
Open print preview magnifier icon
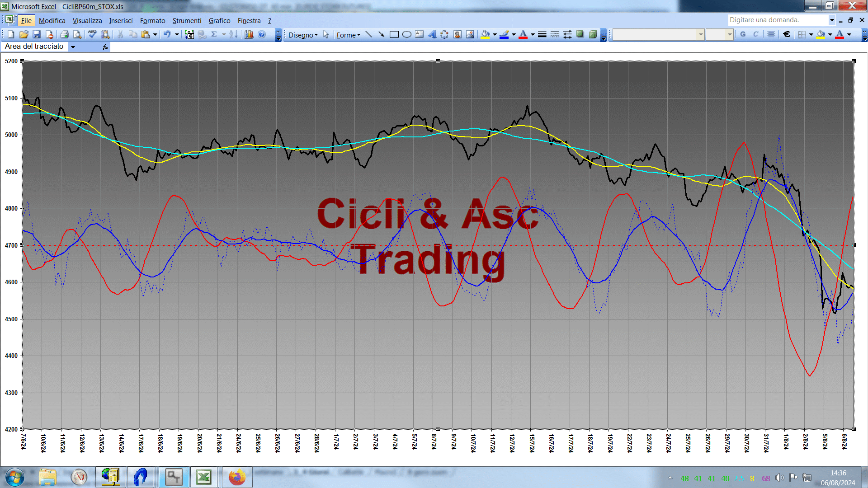pos(77,34)
